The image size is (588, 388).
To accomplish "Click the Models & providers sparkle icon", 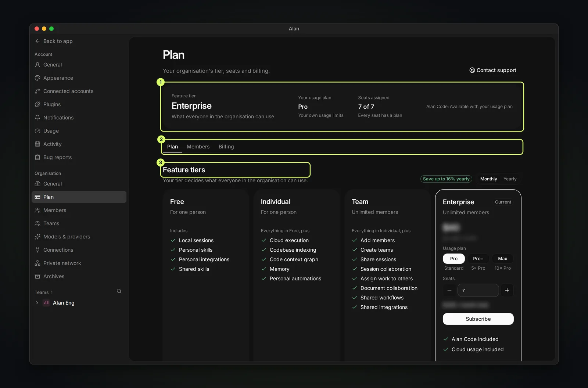I will point(37,237).
